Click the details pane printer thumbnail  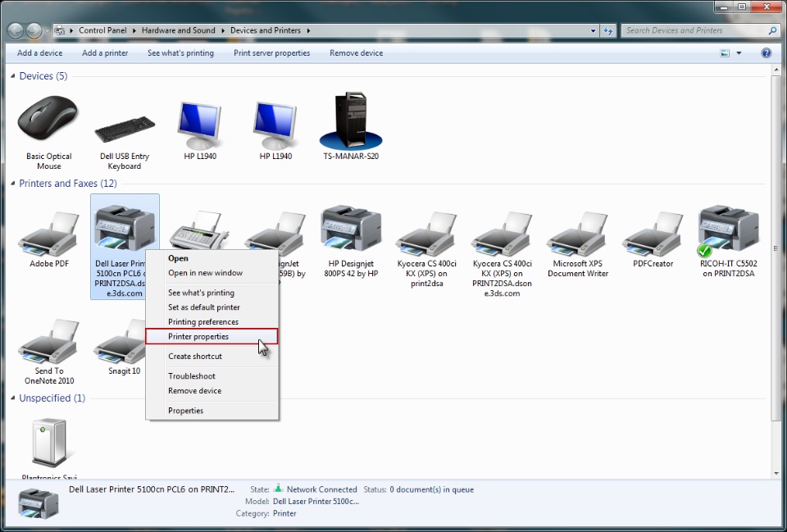(39, 503)
